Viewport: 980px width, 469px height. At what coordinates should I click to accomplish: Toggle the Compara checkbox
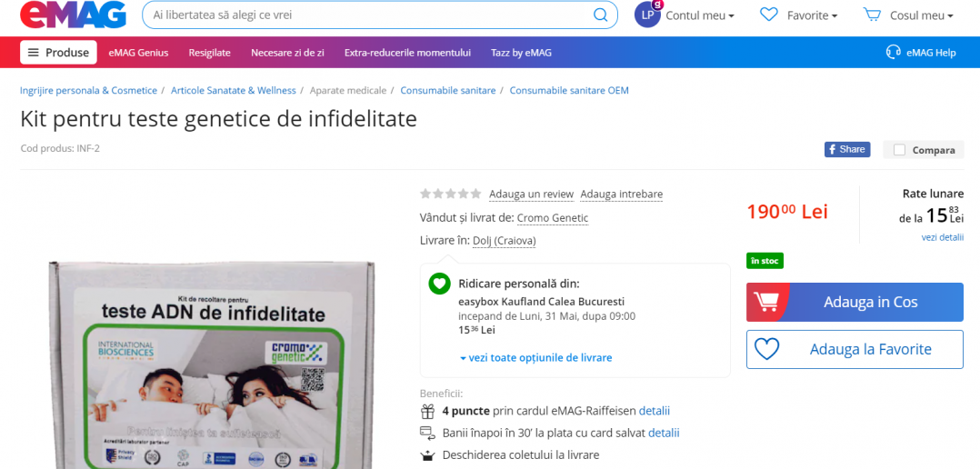[x=899, y=150]
